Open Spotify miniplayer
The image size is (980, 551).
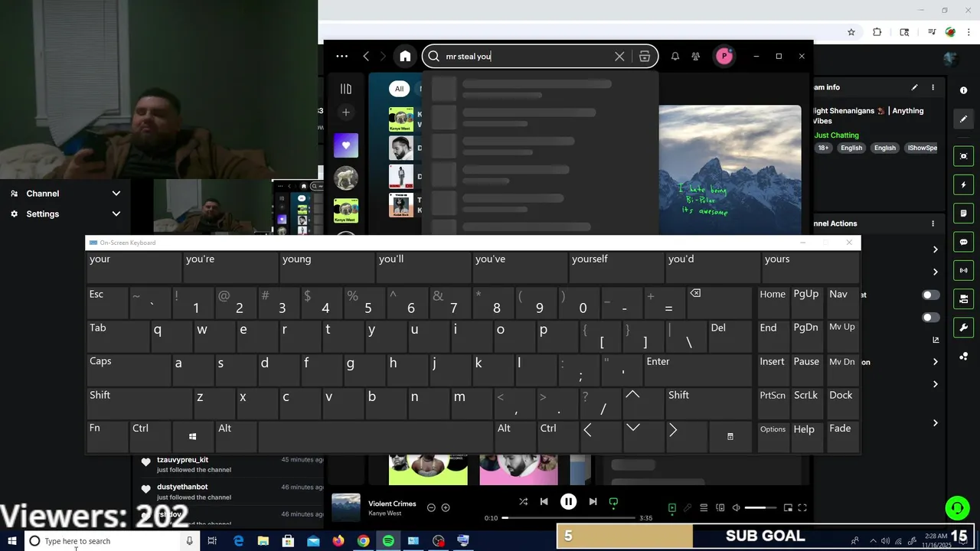[787, 507]
